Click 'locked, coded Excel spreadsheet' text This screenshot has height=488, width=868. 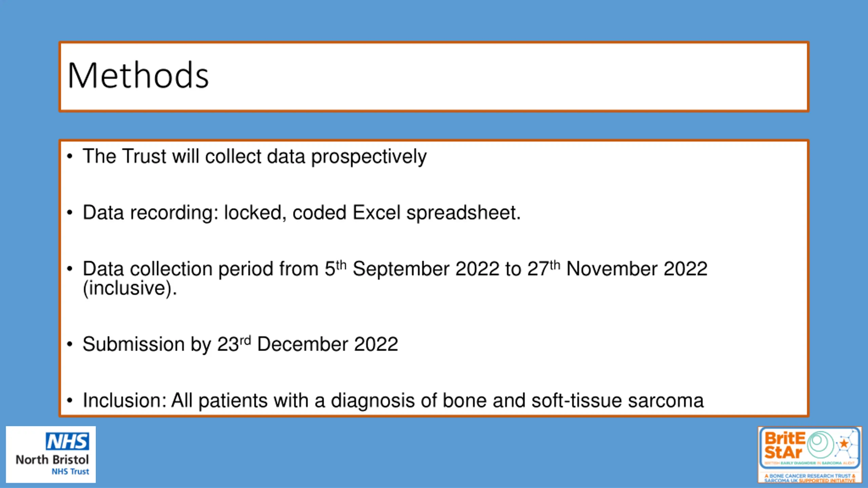pos(372,213)
